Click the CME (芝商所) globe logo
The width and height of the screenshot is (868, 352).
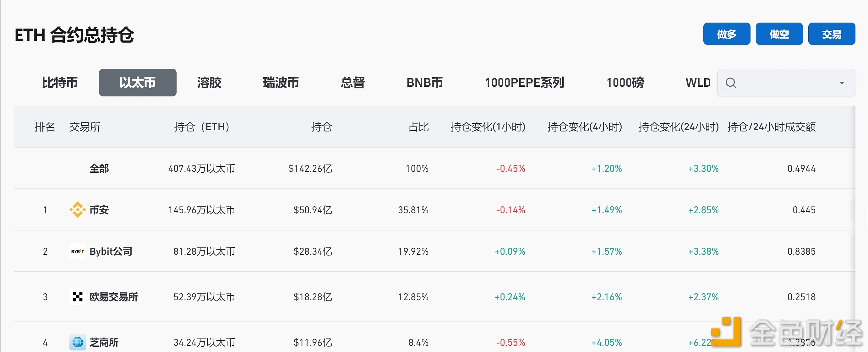[x=78, y=342]
